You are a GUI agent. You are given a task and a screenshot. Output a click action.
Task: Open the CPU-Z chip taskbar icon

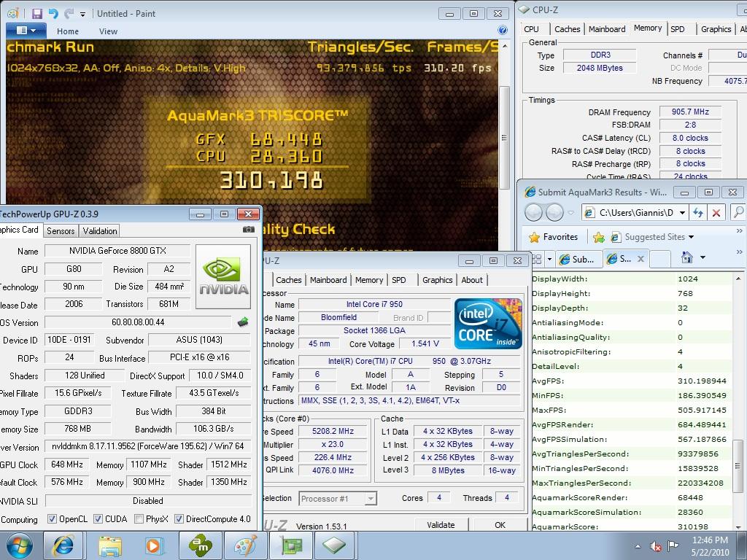click(x=334, y=545)
